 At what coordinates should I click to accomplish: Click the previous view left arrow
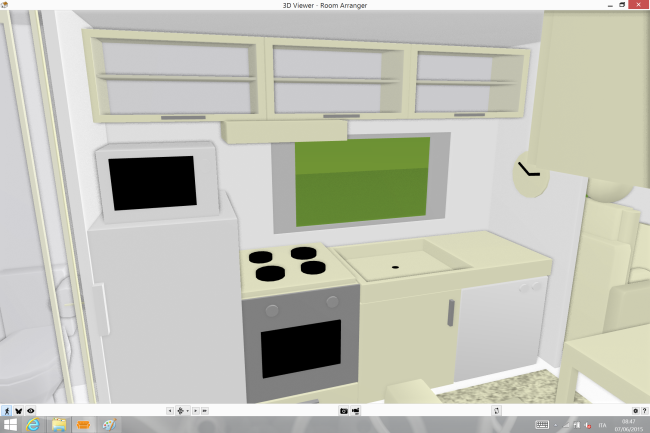click(x=169, y=411)
